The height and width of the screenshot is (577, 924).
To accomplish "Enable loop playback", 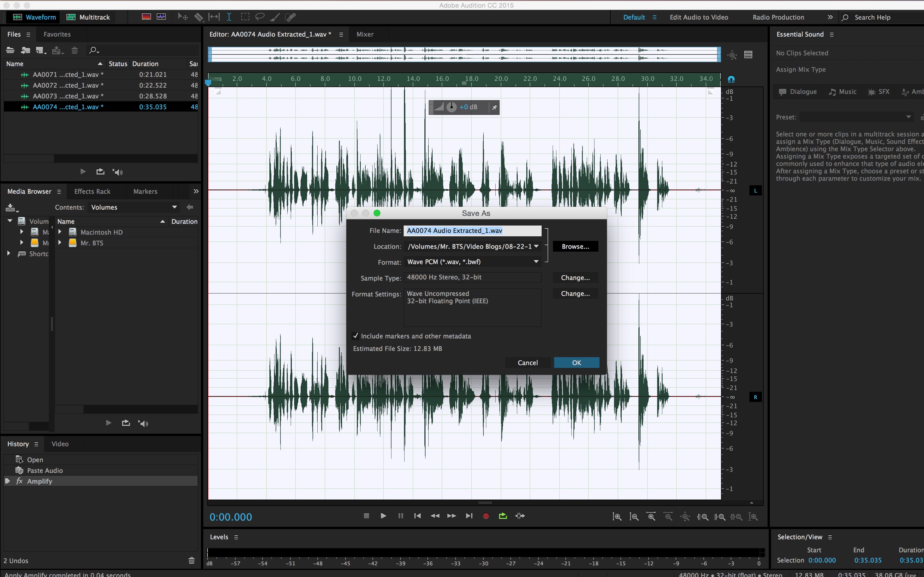I will tap(503, 515).
